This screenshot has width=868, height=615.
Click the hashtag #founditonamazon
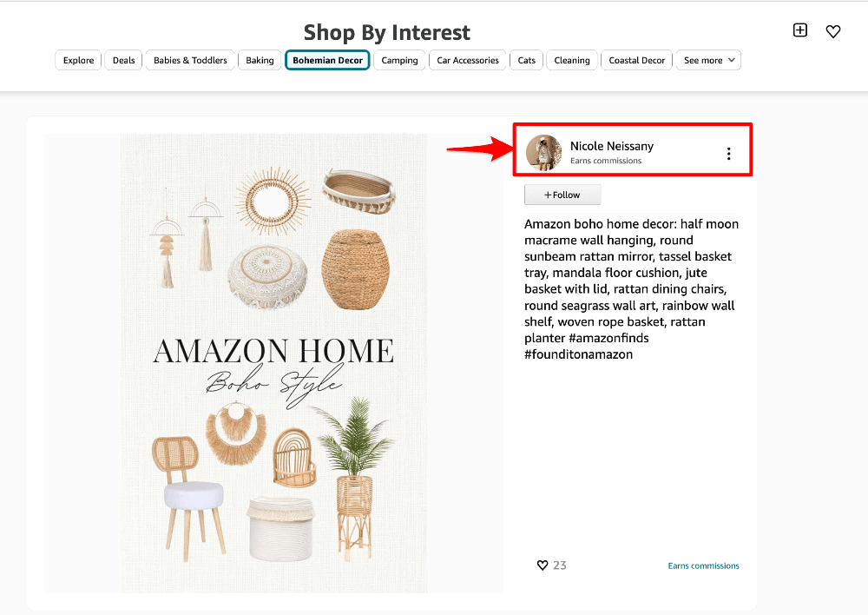[578, 354]
